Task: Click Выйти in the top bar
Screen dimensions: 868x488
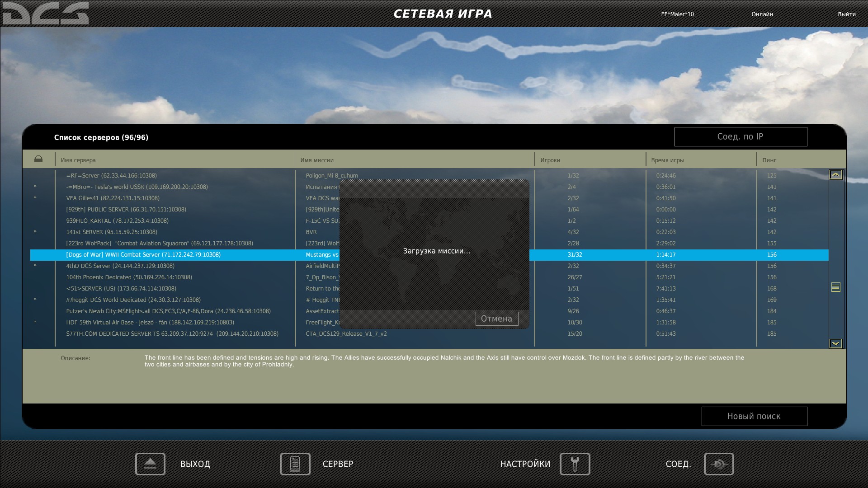Action: (x=847, y=14)
